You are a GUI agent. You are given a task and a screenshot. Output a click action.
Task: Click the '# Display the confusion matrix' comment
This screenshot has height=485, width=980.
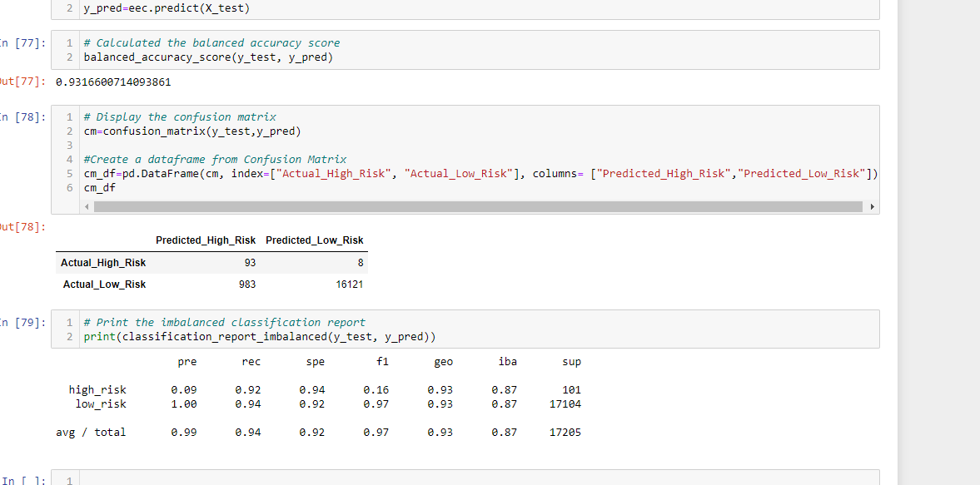pyautogui.click(x=179, y=117)
